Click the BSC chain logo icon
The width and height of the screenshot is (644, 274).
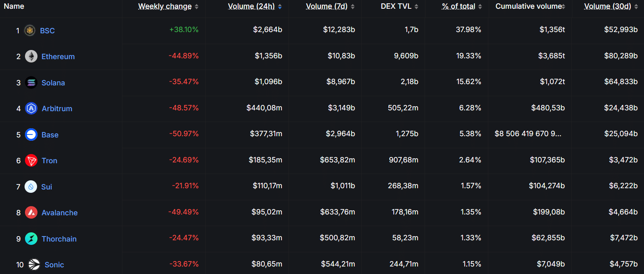click(30, 30)
